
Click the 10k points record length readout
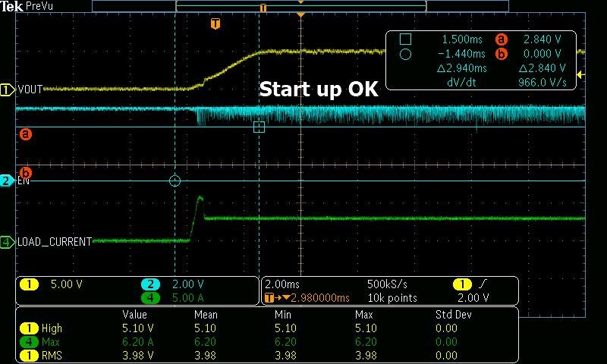392,298
